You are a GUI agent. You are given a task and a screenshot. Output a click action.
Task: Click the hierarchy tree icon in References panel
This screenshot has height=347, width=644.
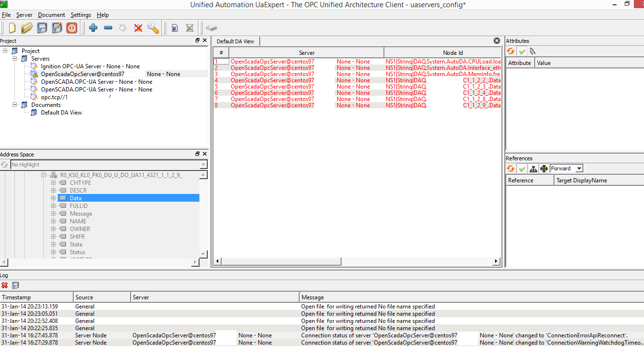pos(533,168)
